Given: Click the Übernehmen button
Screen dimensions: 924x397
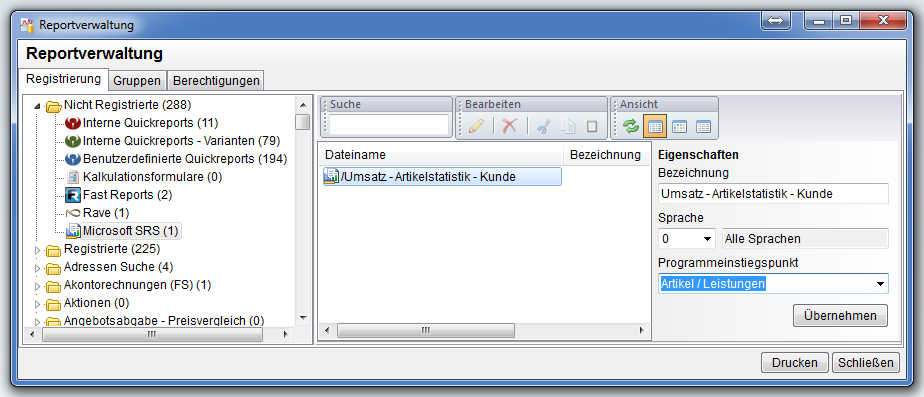Looking at the screenshot, I should [840, 316].
